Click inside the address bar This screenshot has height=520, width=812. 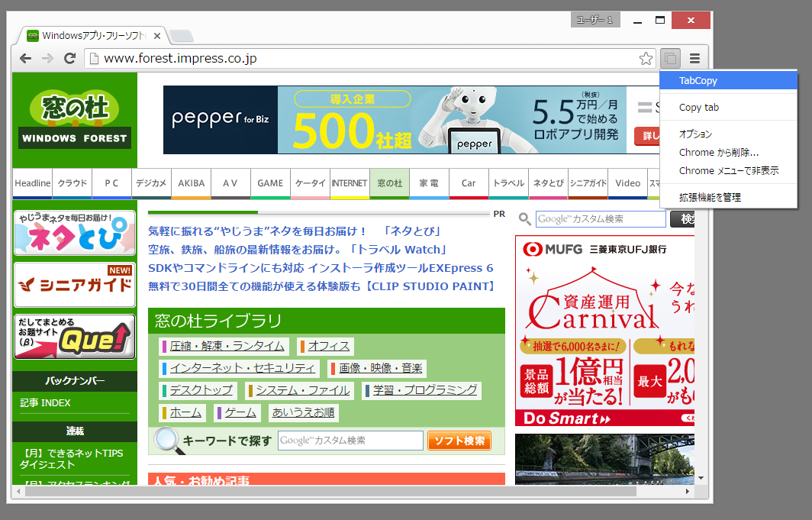pos(305,58)
